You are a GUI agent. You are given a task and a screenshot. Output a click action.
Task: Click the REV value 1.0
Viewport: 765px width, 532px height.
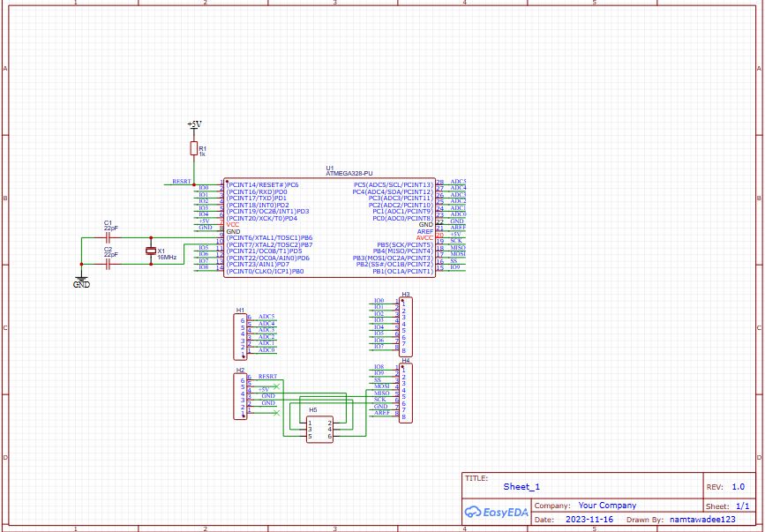[738, 486]
